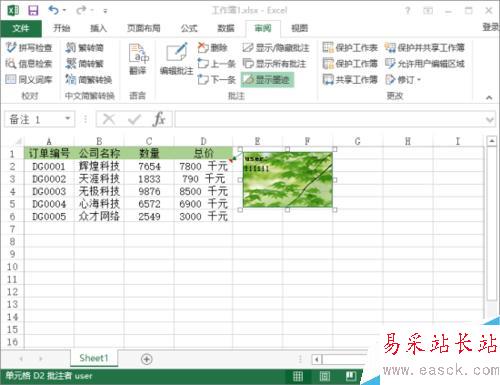Collapse the ribbon with the chevron
The width and height of the screenshot is (500, 385).
click(489, 97)
